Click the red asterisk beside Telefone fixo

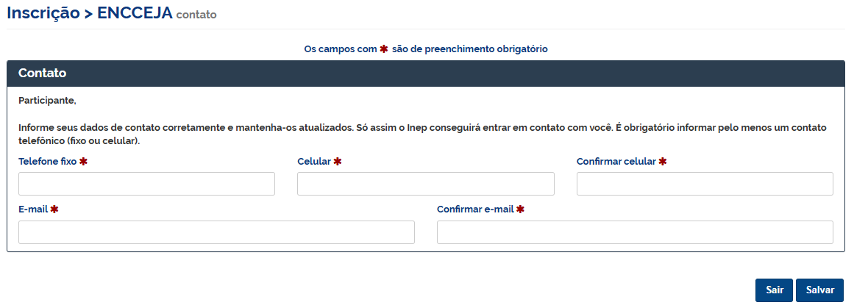[83, 162]
